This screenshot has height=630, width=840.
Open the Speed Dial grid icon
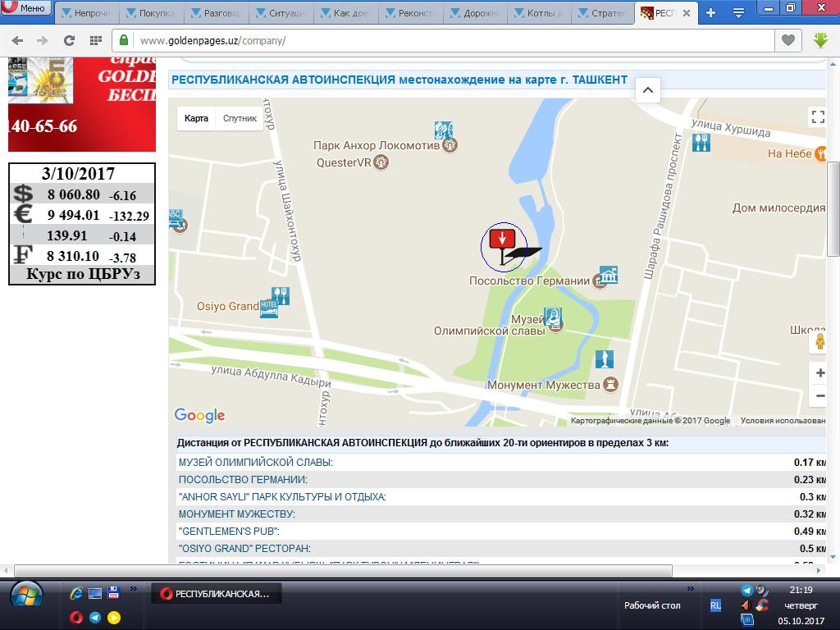96,40
